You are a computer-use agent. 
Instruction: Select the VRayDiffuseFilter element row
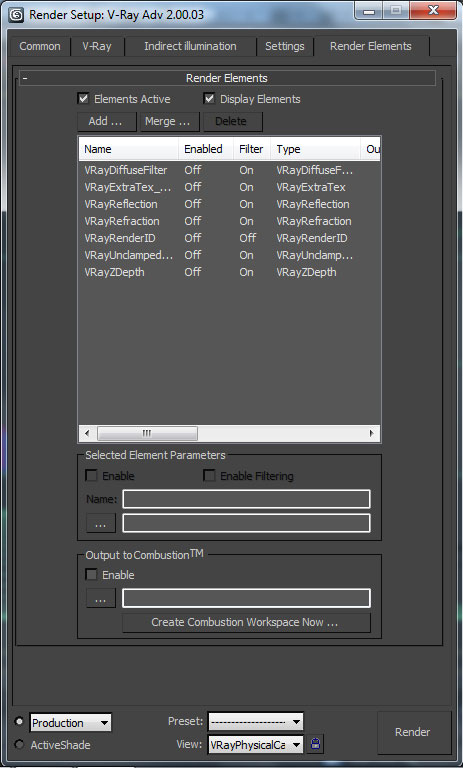(229, 170)
